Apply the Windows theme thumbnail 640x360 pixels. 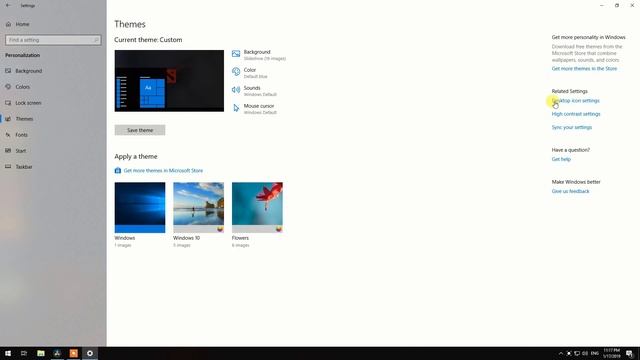140,207
